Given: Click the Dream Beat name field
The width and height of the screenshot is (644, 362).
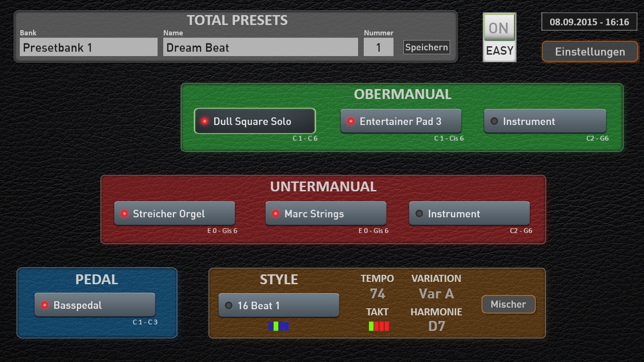Looking at the screenshot, I should 260,47.
